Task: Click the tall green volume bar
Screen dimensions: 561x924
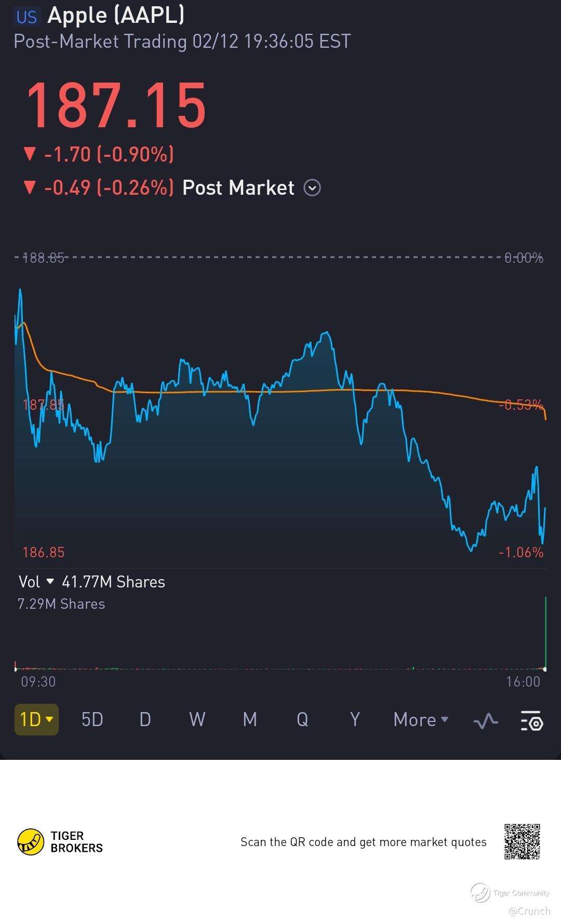Action: point(545,633)
